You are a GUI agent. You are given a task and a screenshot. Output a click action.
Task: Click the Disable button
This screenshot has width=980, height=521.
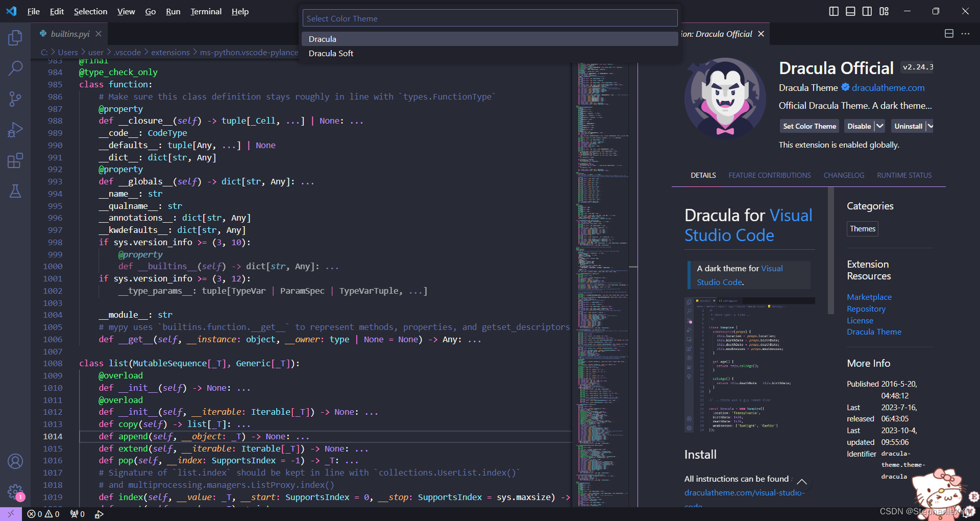pos(859,126)
